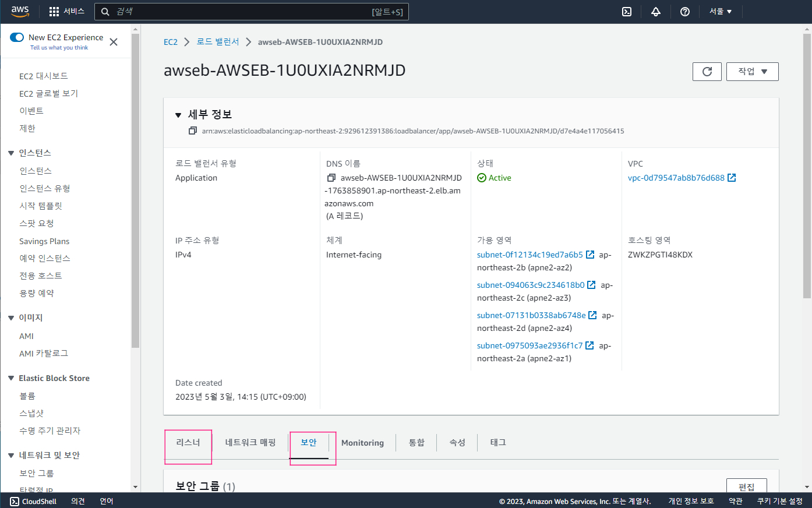Screen dimensions: 812x508
Task: Open 전용 호스트 in sidebar
Action: pos(41,276)
